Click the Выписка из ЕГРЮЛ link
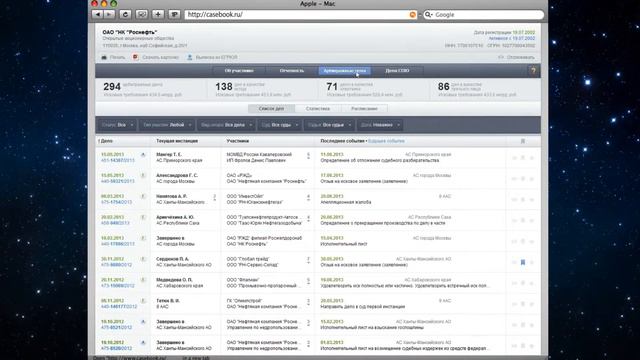Screen dimensions: 640x360 (x=216, y=57)
